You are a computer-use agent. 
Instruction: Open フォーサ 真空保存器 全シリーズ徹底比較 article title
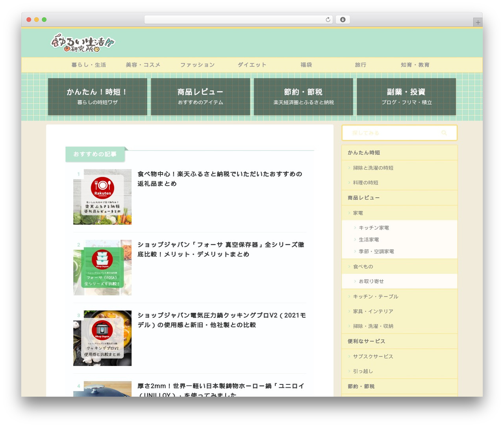click(x=220, y=249)
